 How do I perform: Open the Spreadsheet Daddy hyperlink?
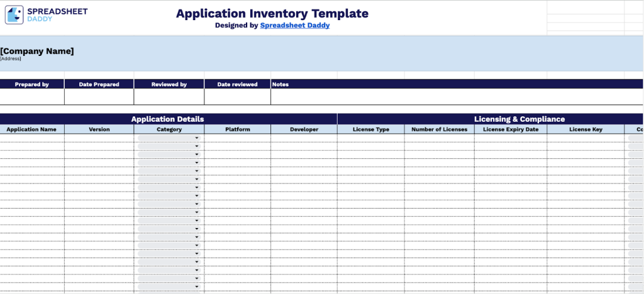(x=294, y=26)
